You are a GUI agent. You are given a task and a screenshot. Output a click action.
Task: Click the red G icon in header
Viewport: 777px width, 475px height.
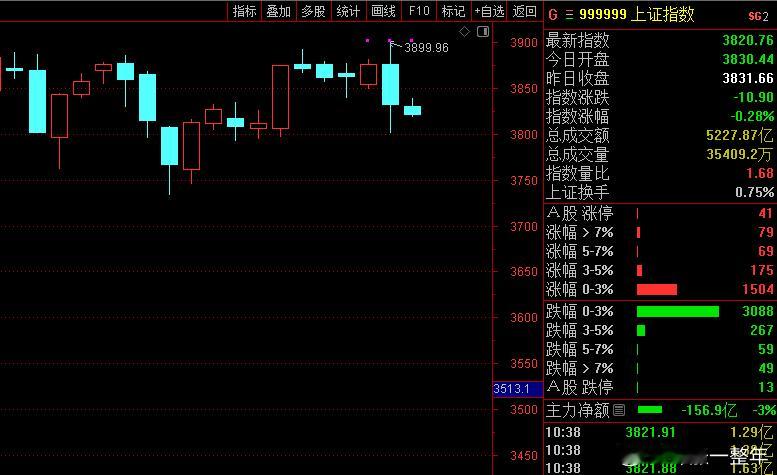click(553, 15)
